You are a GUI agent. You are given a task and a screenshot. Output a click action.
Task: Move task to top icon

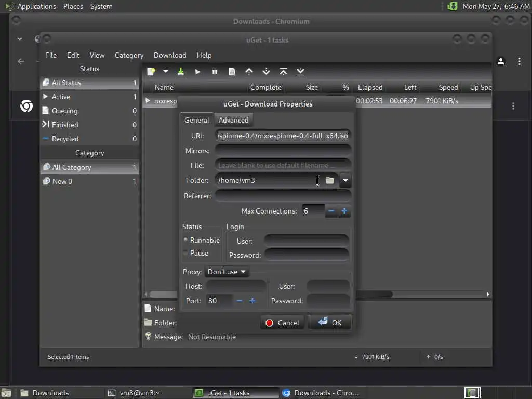(x=283, y=72)
